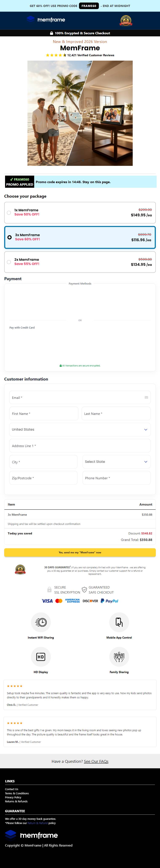The width and height of the screenshot is (160, 868).
Task: Click the Mastercard logo
Action: pyautogui.click(x=59, y=601)
